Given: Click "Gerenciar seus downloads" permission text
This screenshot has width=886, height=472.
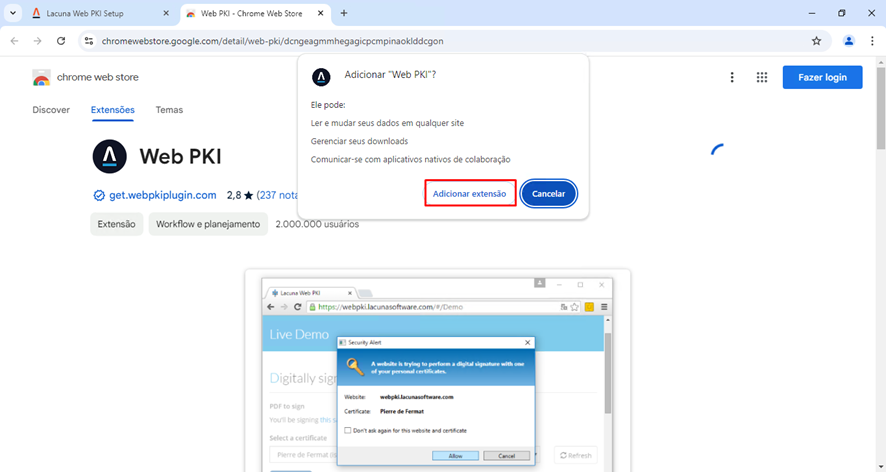Looking at the screenshot, I should point(359,141).
